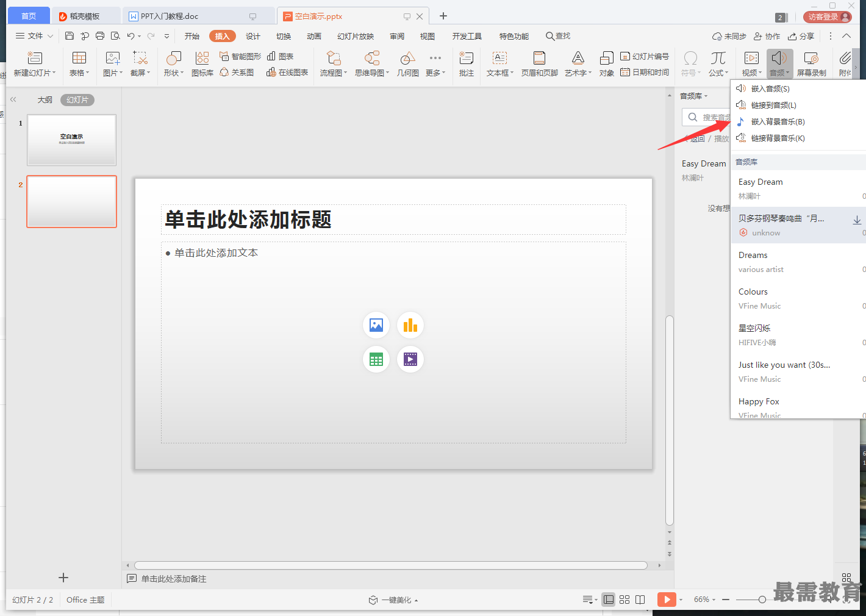Switch to reading view in the status bar
866x616 pixels.
(x=640, y=600)
